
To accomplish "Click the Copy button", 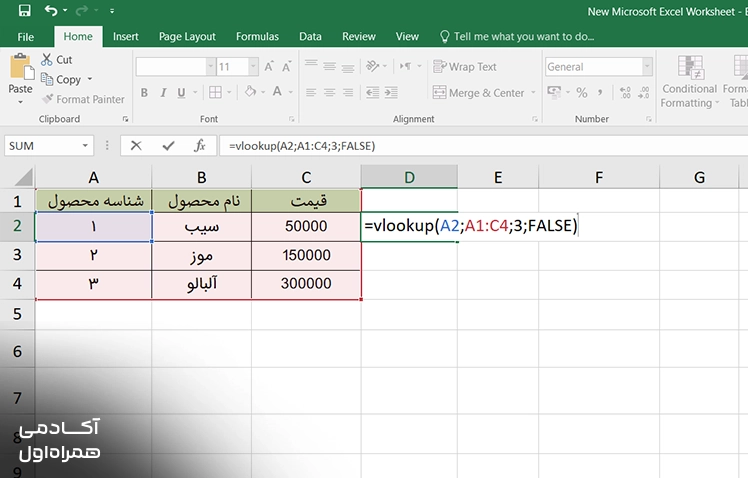I will pyautogui.click(x=61, y=79).
